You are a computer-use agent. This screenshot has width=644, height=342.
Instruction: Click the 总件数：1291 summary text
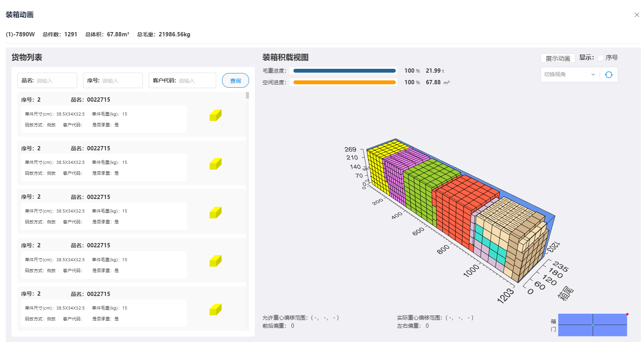click(x=60, y=34)
